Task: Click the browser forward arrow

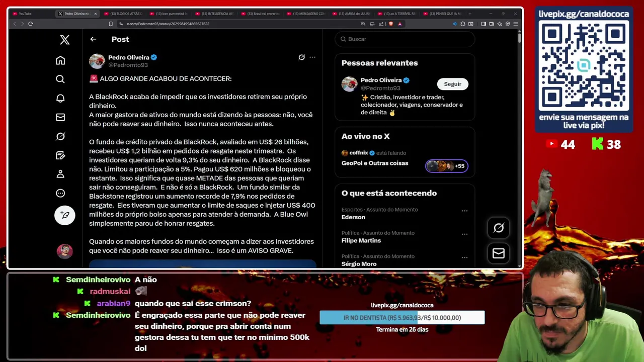Action: click(22, 24)
